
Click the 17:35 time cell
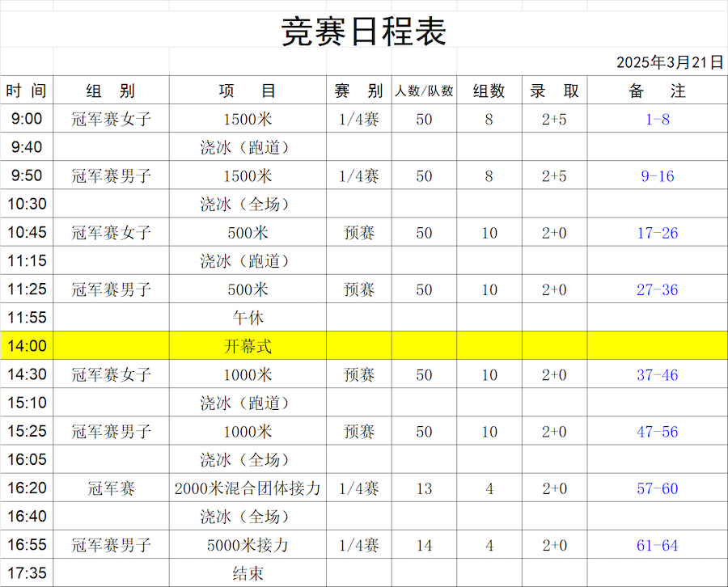(27, 573)
